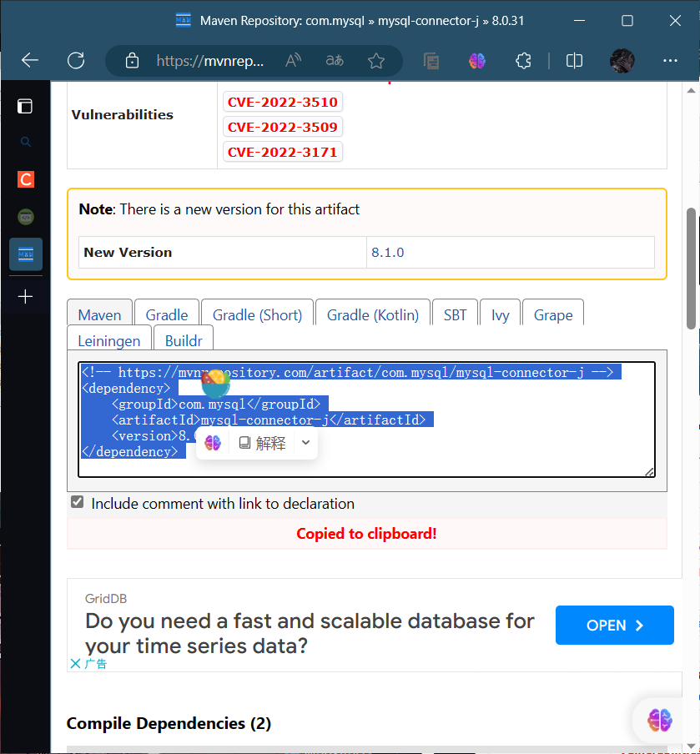The image size is (700, 754).
Task: Open the translate page icon
Action: (335, 61)
